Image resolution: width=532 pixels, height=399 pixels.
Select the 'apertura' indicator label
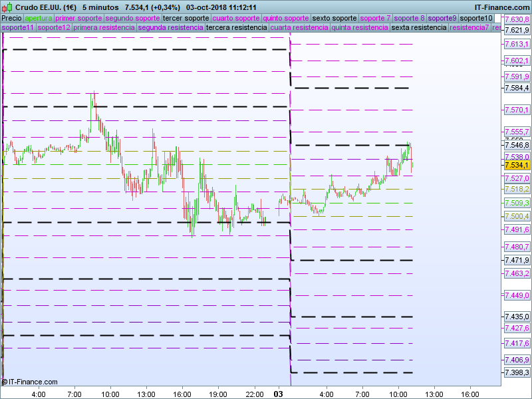[39, 18]
